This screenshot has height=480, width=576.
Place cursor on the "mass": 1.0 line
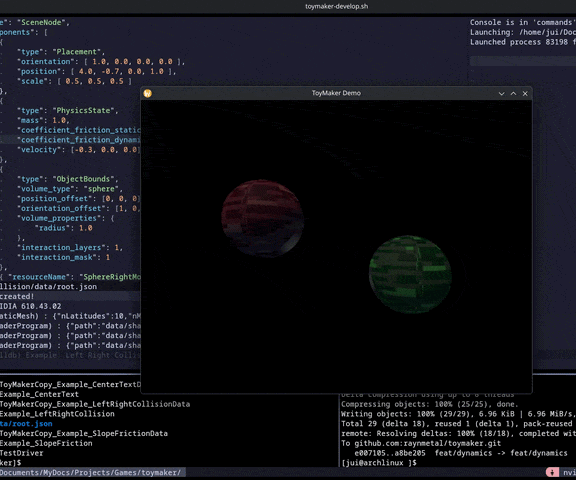click(43, 120)
